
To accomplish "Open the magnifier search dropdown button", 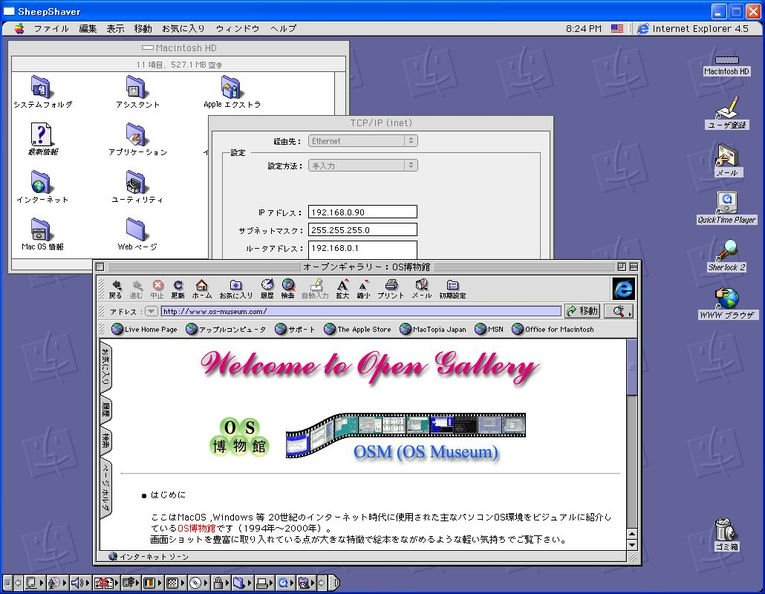I will coord(619,311).
